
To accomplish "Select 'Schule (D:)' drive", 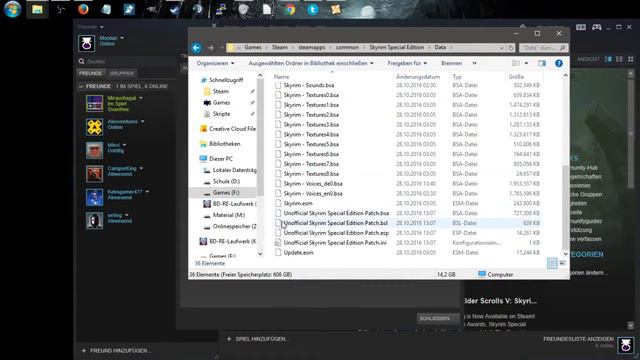I will coord(226,181).
